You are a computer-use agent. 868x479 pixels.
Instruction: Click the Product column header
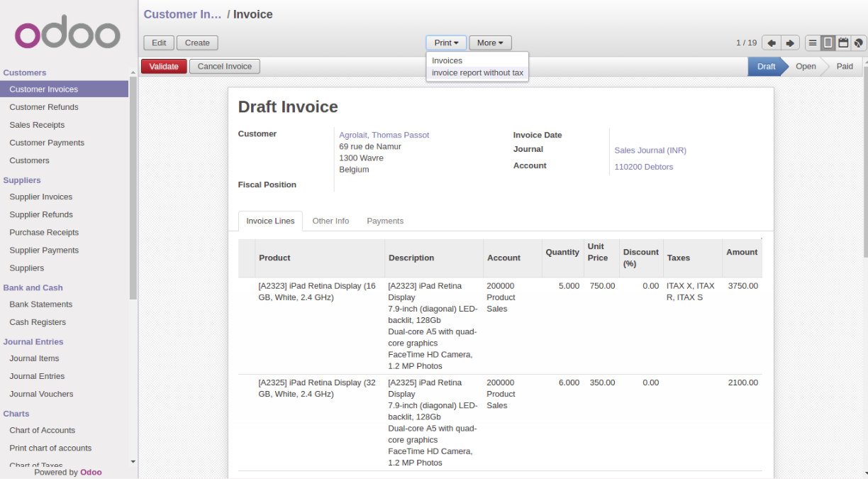coord(320,258)
